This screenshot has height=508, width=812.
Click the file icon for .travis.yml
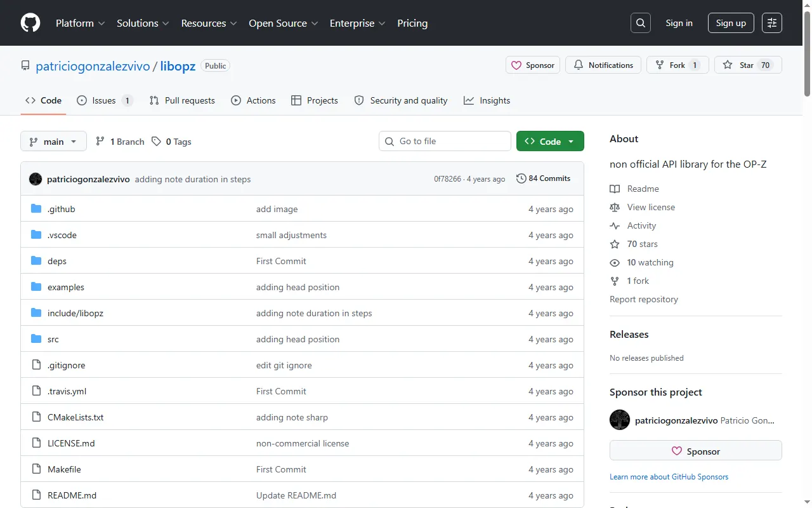pyautogui.click(x=36, y=391)
